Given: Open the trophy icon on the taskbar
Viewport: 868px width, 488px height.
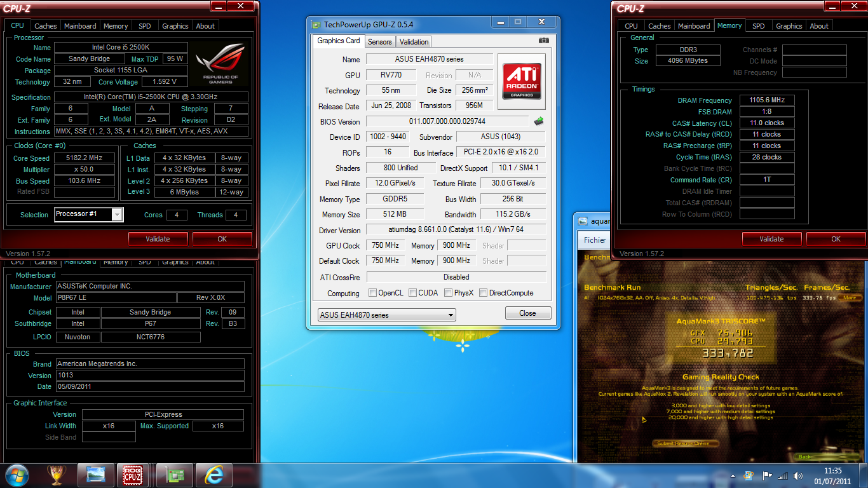Looking at the screenshot, I should [x=58, y=475].
